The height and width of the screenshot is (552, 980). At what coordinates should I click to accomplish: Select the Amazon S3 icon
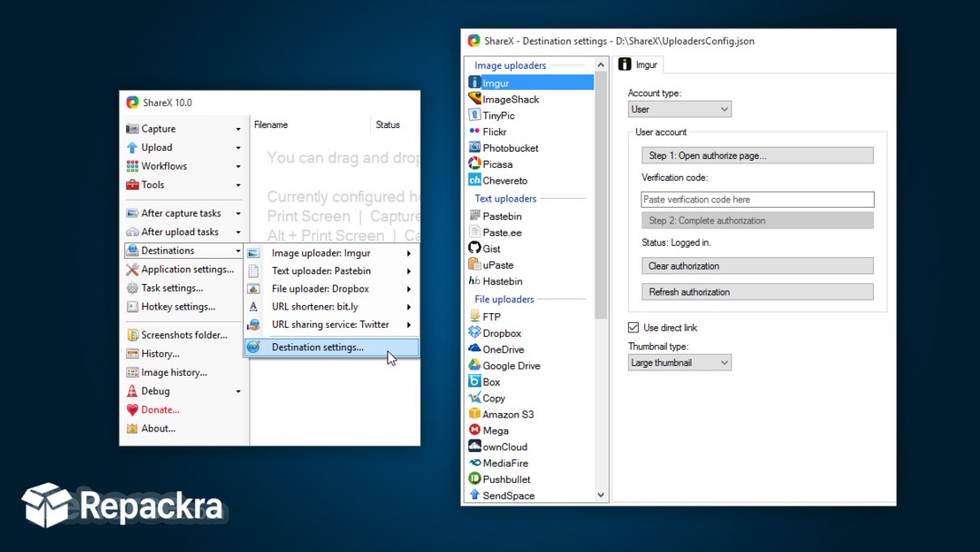click(x=475, y=414)
